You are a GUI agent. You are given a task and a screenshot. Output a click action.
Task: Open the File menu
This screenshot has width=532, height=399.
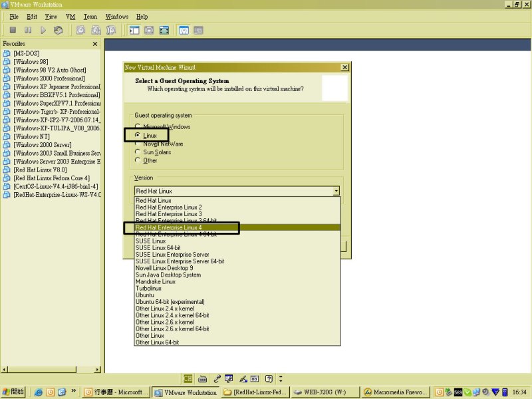pyautogui.click(x=14, y=17)
